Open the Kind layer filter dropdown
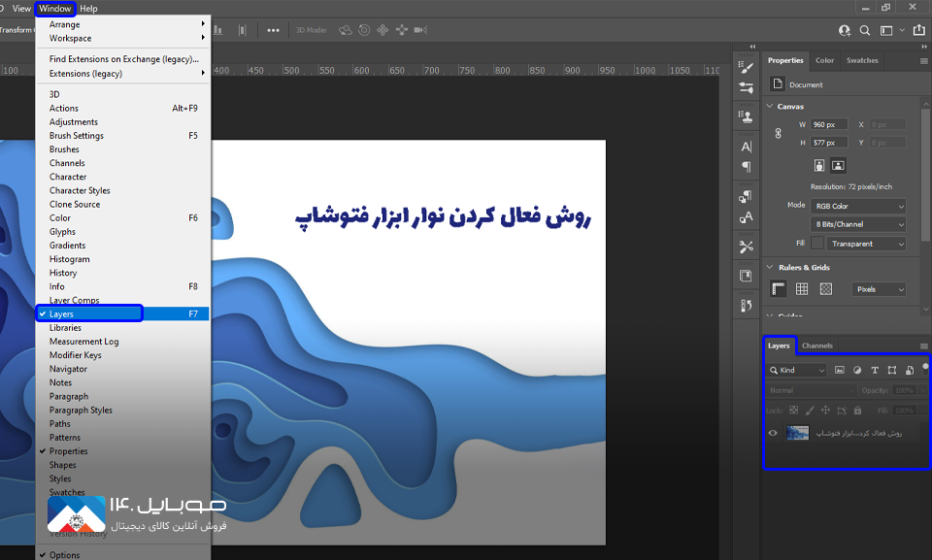The width and height of the screenshot is (932, 560). click(x=796, y=370)
